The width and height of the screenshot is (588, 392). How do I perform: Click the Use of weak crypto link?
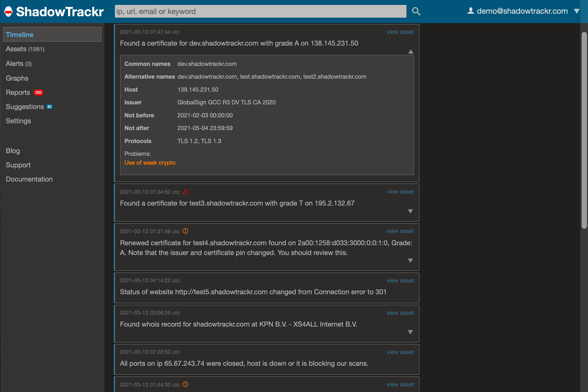point(150,162)
